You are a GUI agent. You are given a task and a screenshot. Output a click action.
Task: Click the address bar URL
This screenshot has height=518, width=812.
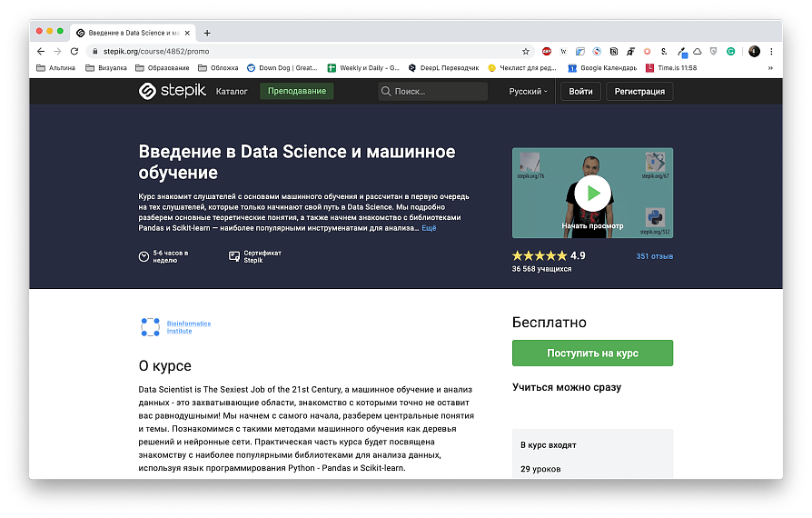[156, 51]
